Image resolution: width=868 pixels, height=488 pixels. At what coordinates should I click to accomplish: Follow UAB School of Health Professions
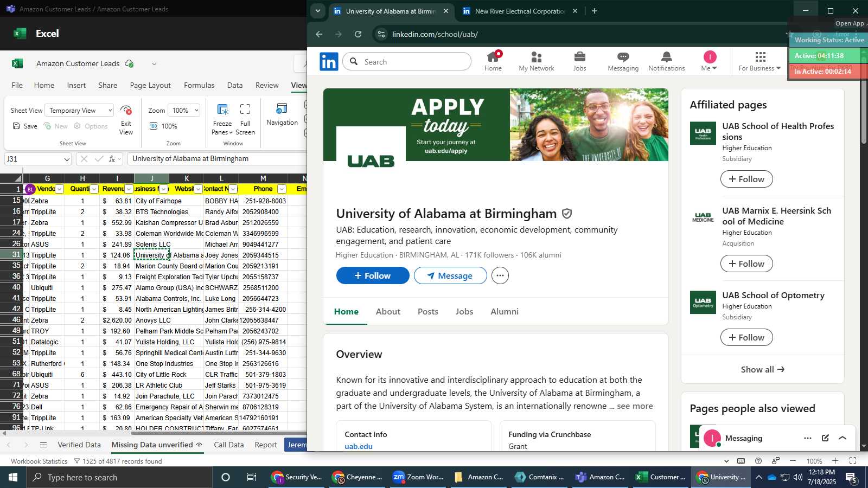coord(746,179)
